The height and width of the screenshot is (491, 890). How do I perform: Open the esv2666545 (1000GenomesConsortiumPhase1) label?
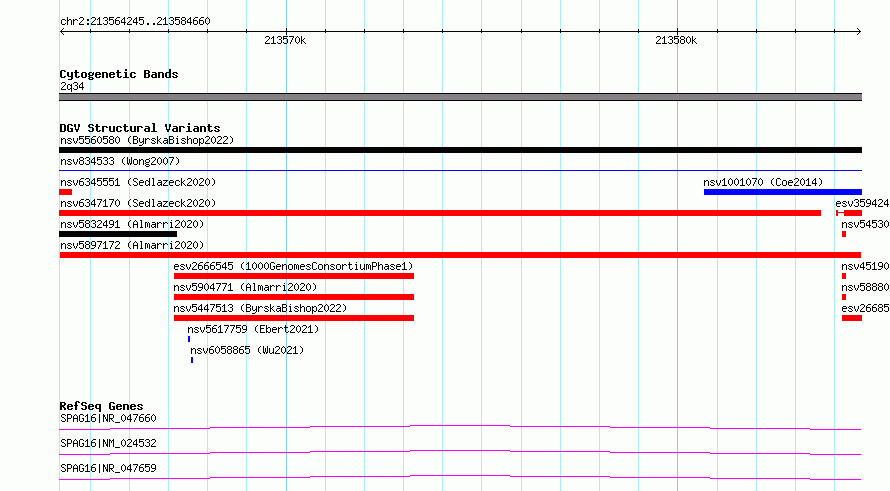coord(293,266)
